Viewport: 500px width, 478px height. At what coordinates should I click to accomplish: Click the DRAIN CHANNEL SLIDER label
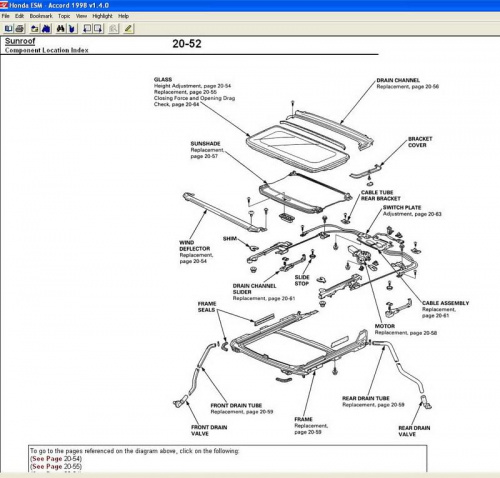tap(254, 289)
